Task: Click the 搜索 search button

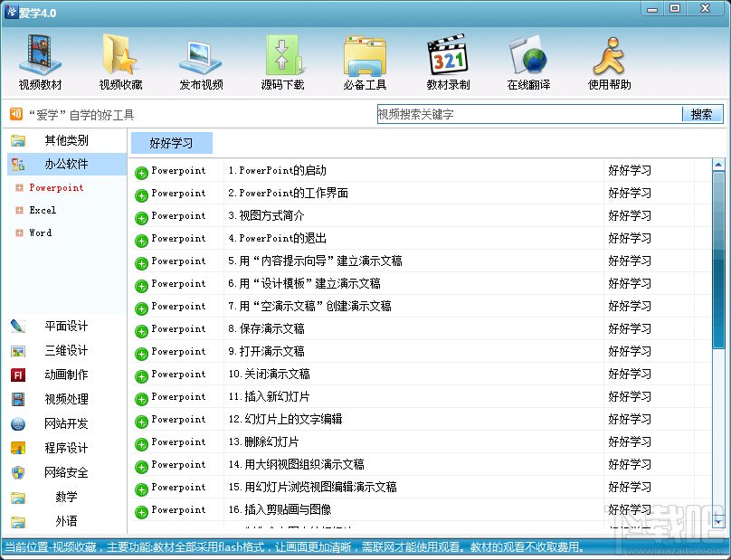Action: [702, 114]
